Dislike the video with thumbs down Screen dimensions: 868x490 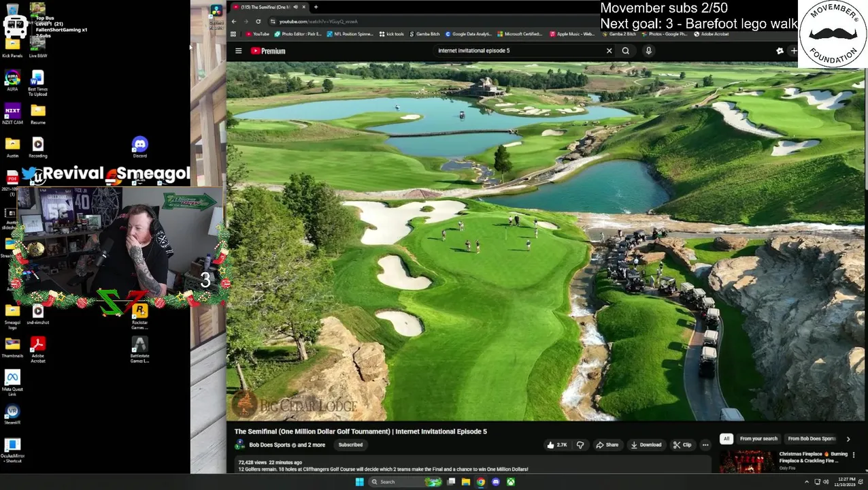[580, 445]
